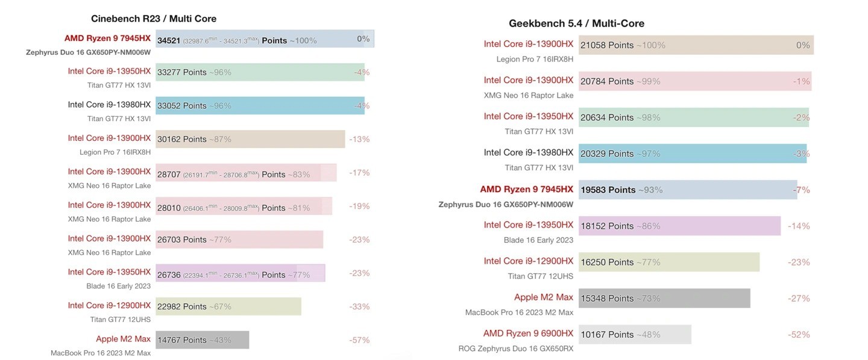This screenshot has width=868, height=360.
Task: Select the 21058 Points top Geekbench bar
Action: 696,45
